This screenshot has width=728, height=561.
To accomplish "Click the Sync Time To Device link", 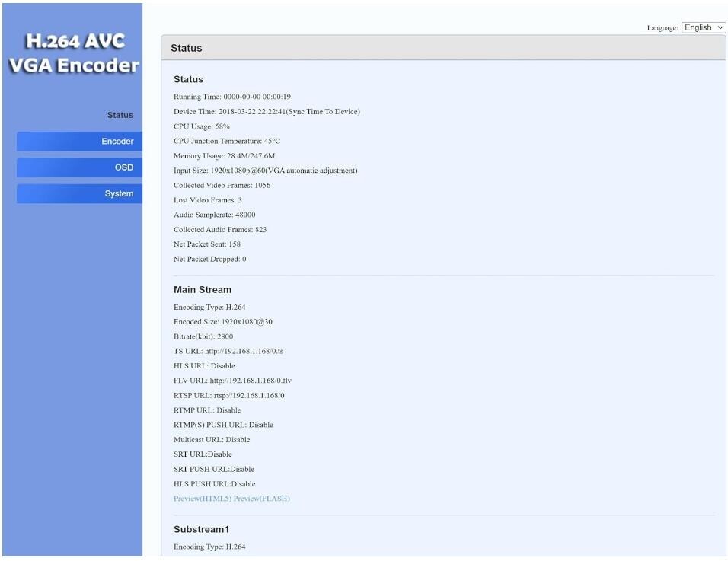I will (x=321, y=112).
